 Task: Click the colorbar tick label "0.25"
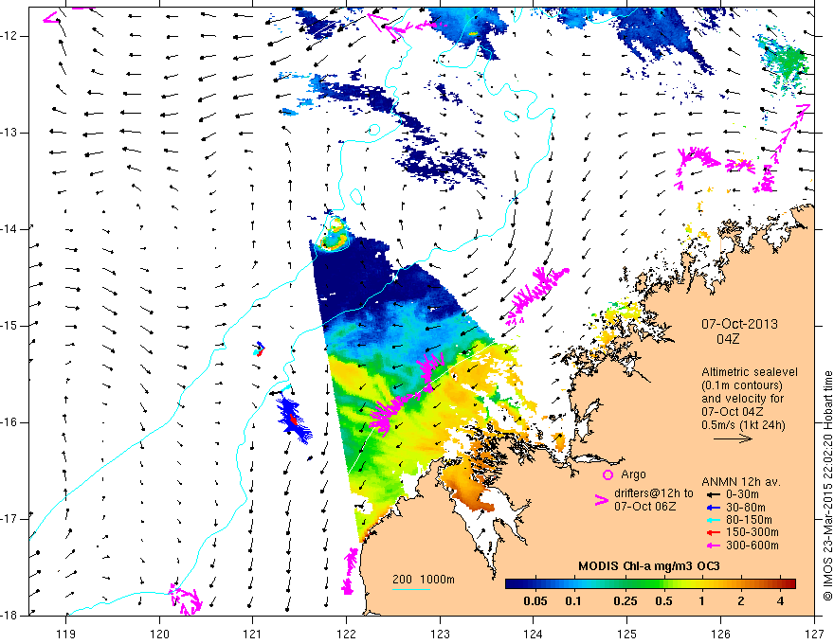click(x=625, y=601)
